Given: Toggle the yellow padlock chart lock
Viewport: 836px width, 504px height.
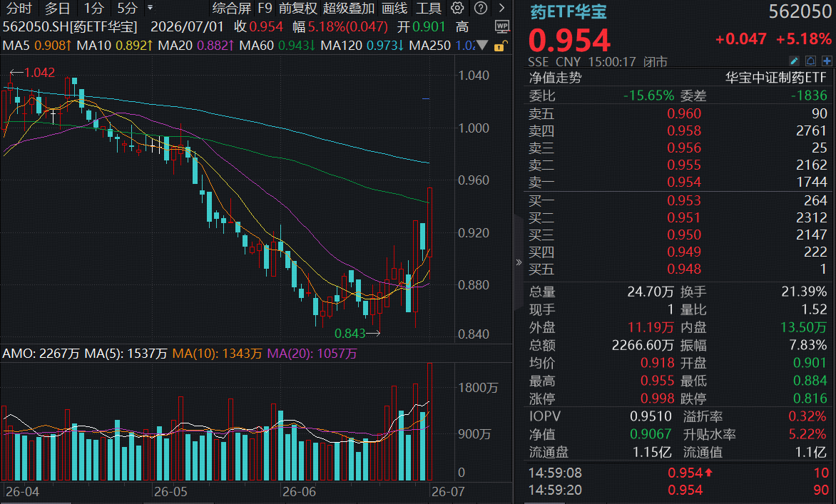Looking at the screenshot, I should tap(499, 46).
